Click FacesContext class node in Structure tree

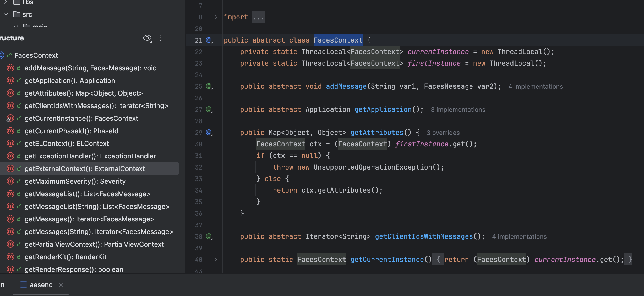36,55
